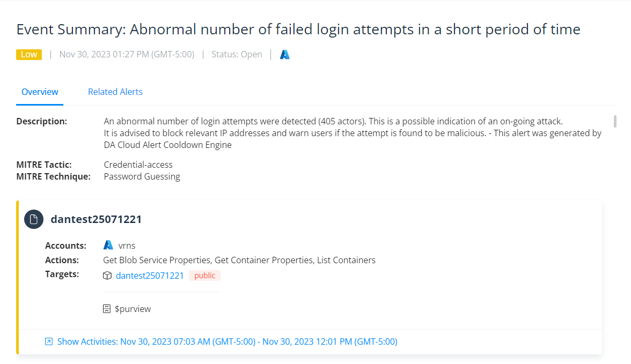Switch to the Overview tab
This screenshot has width=631, height=364.
click(40, 92)
